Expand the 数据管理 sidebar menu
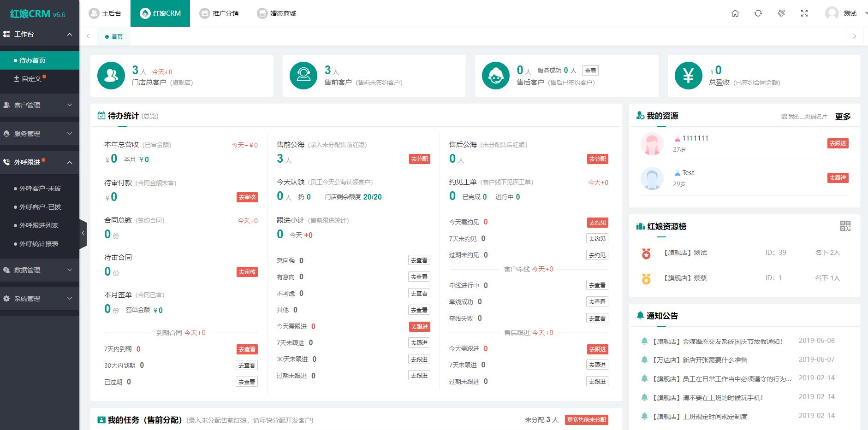Screen dimensions: 868x430 click(x=39, y=270)
